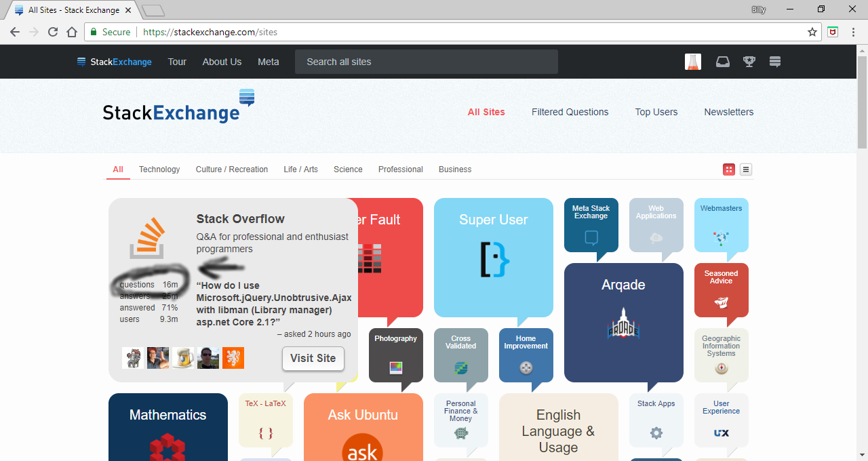This screenshot has height=461, width=868.
Task: Open the Ask Ubuntu site tile
Action: pos(363,427)
